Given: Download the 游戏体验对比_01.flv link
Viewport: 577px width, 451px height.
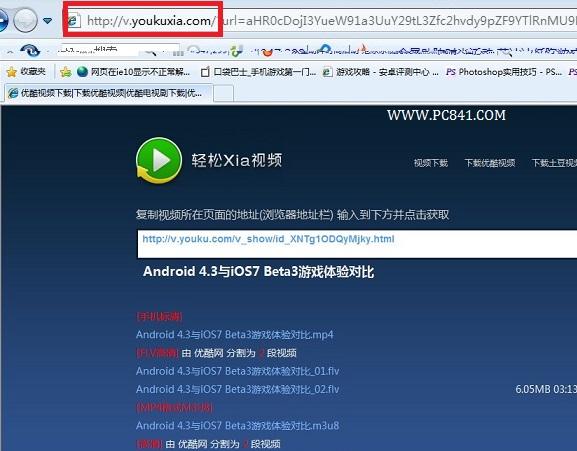Looking at the screenshot, I should [x=238, y=371].
